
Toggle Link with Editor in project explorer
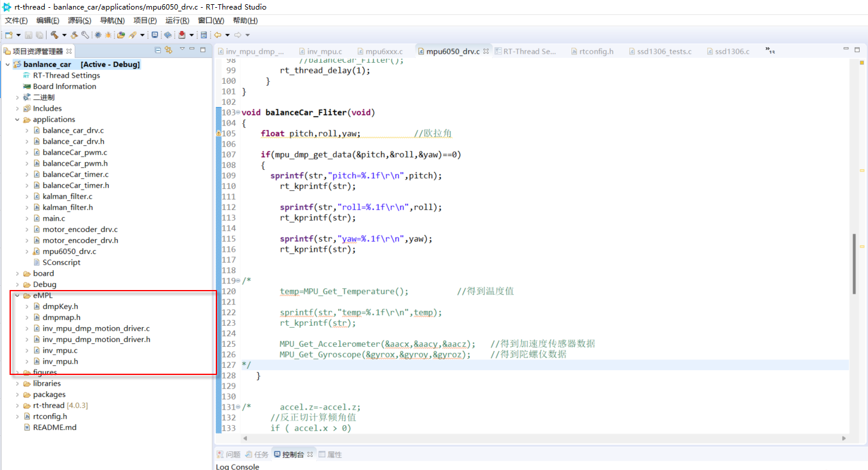pyautogui.click(x=169, y=50)
